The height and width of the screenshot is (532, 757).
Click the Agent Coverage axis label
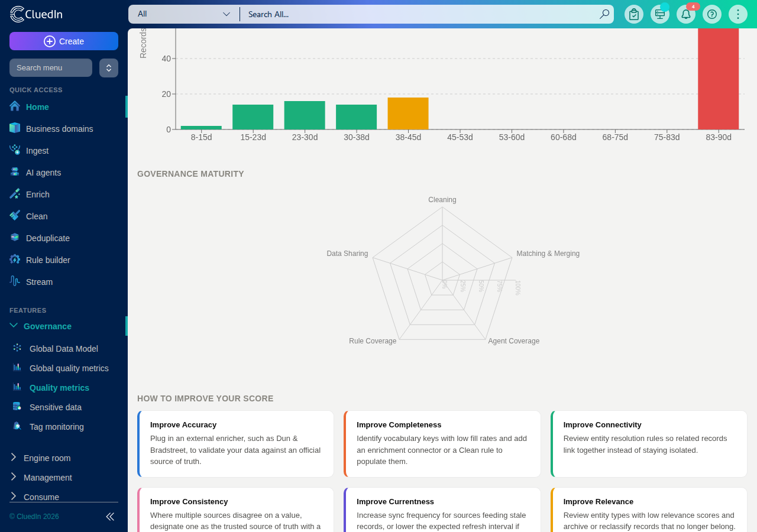(x=514, y=341)
